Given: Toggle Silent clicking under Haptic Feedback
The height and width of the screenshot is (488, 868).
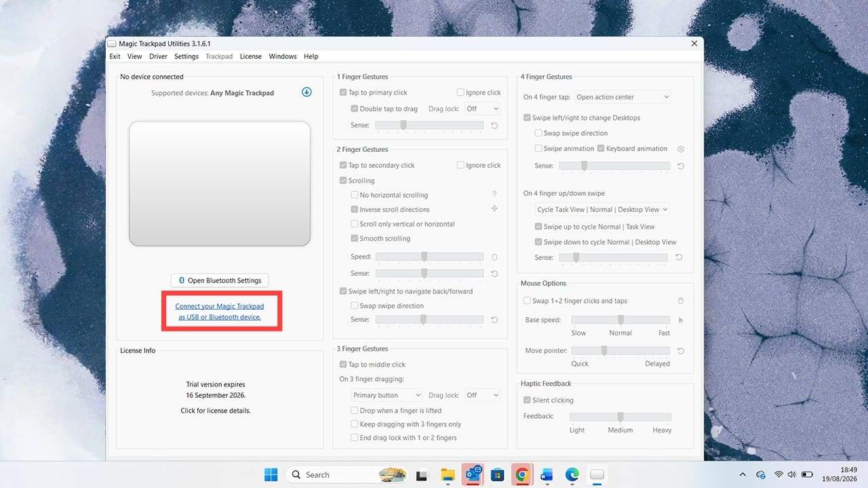Looking at the screenshot, I should click(527, 400).
